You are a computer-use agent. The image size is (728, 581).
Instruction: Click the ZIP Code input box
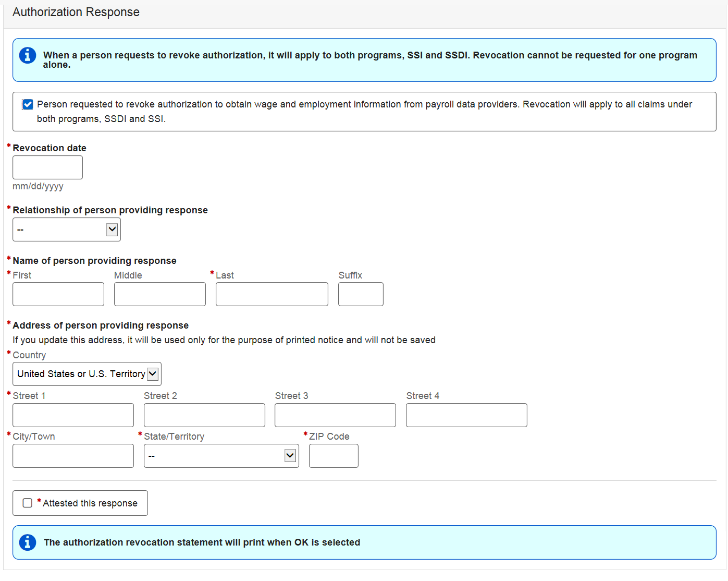pyautogui.click(x=334, y=456)
